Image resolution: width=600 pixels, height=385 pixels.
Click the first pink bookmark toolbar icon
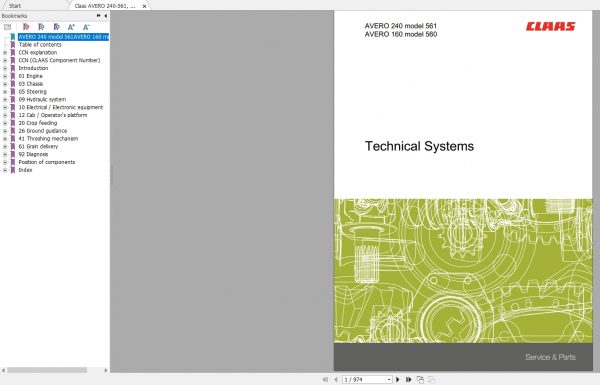coord(26,27)
